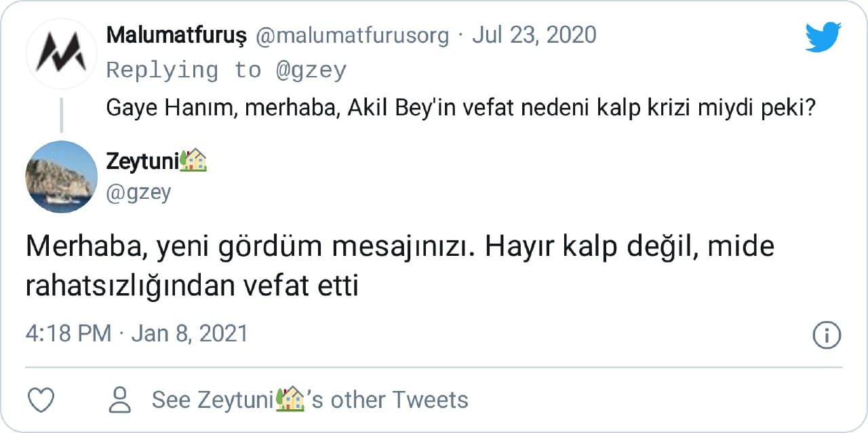Open the Jul 23, 2020 date link

[x=534, y=35]
